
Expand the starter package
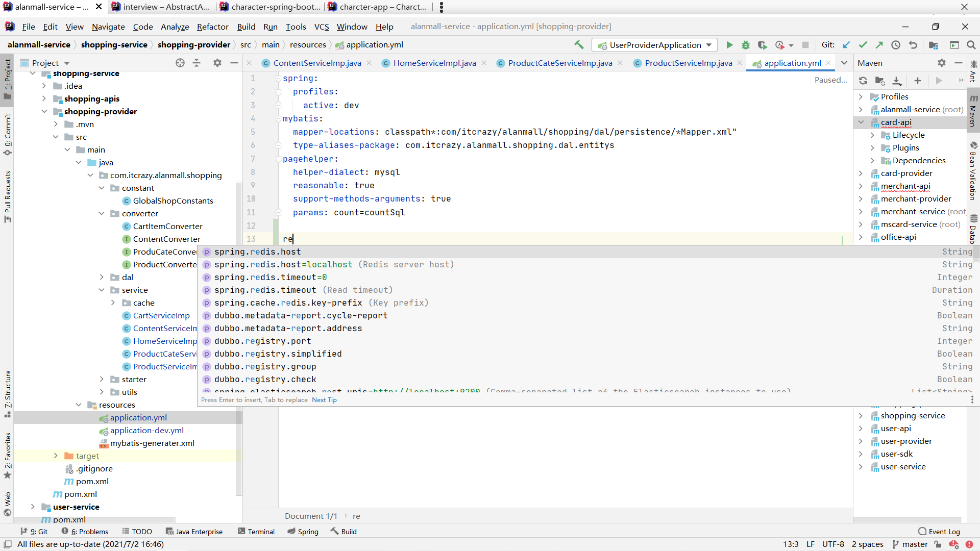point(102,379)
